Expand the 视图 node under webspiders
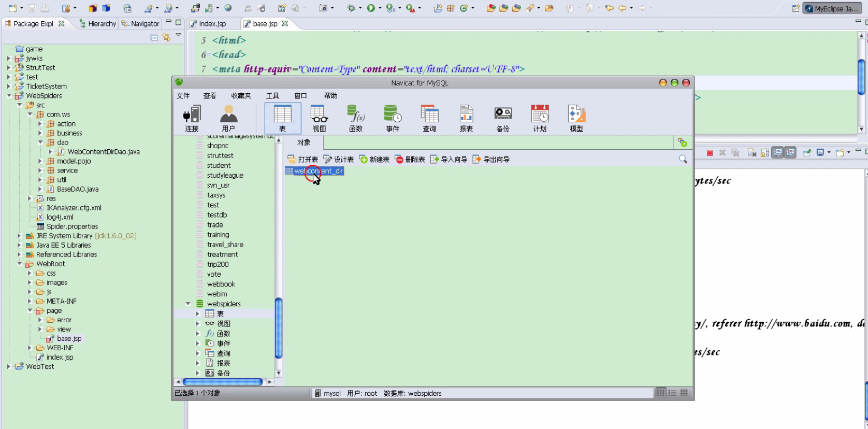This screenshot has width=868, height=429. coord(197,324)
